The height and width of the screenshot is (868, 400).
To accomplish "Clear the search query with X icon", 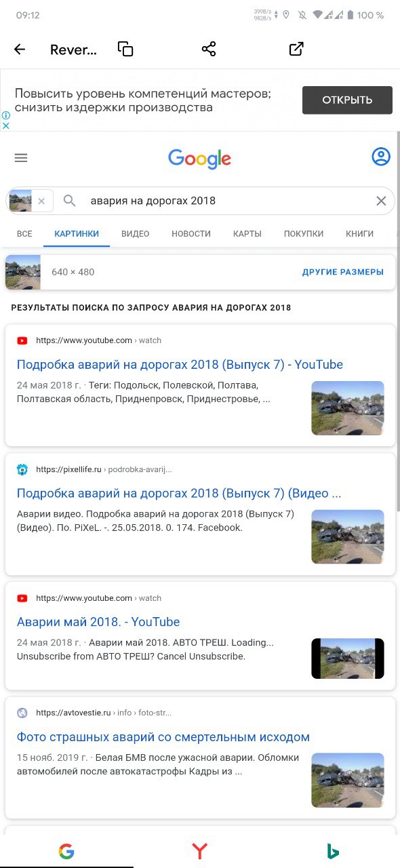I will pyautogui.click(x=381, y=201).
